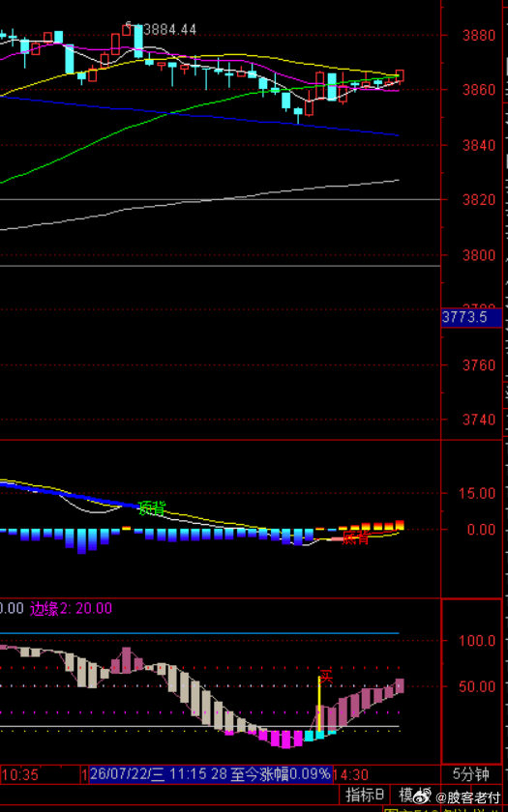
Task: Click the yellow vertical buy signal line
Action: pyautogui.click(x=318, y=703)
